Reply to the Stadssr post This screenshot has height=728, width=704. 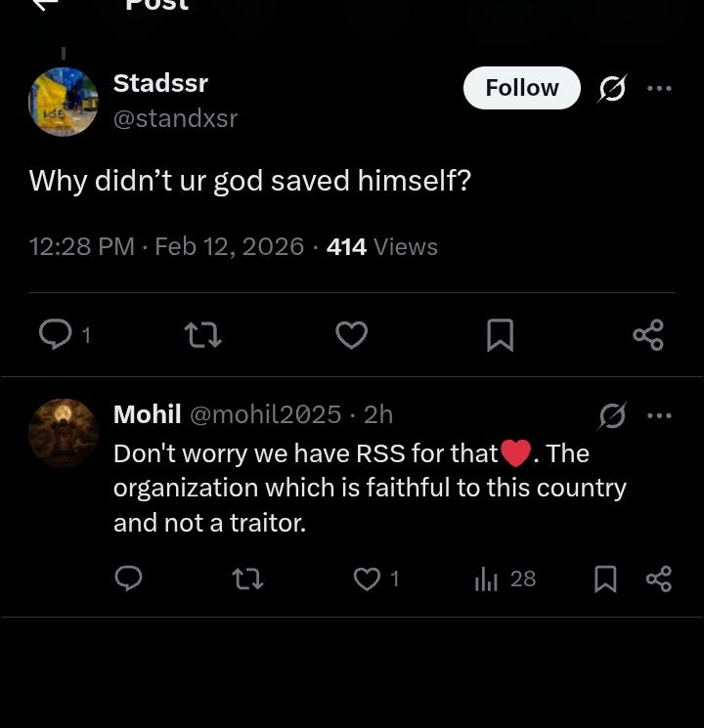tap(56, 335)
